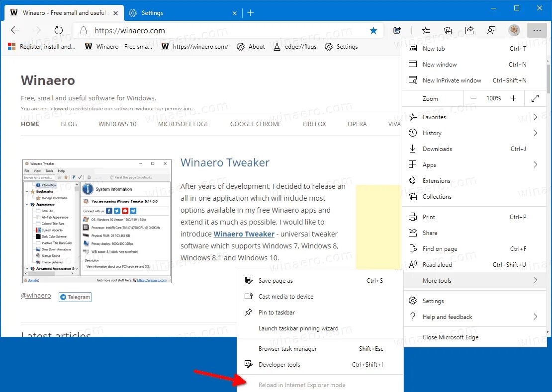Choose Share in the menu

click(474, 233)
